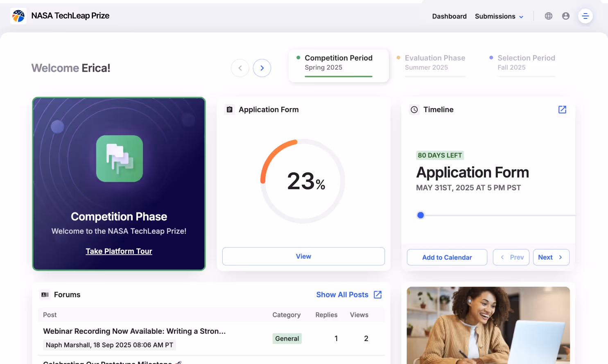
Task: Click the General category tag
Action: (x=287, y=339)
